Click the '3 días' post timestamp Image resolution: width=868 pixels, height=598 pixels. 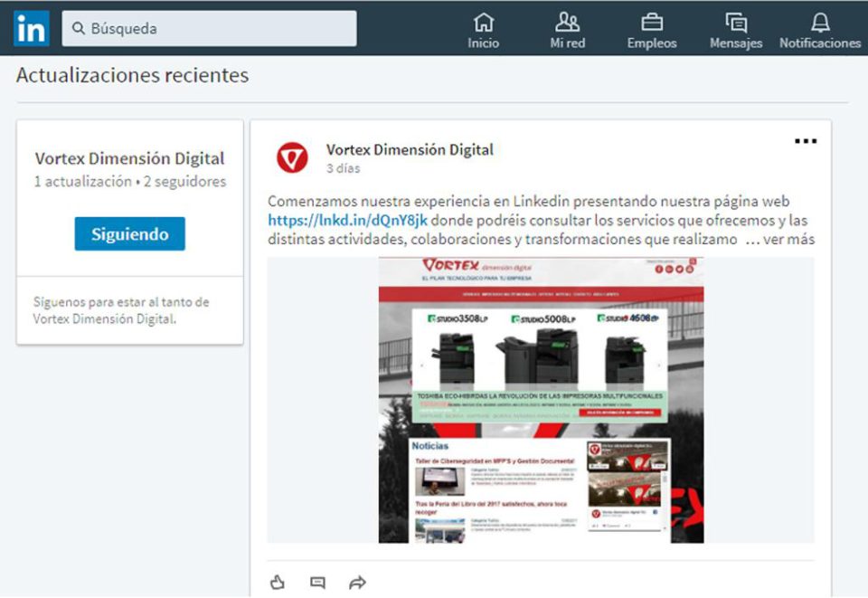point(344,168)
